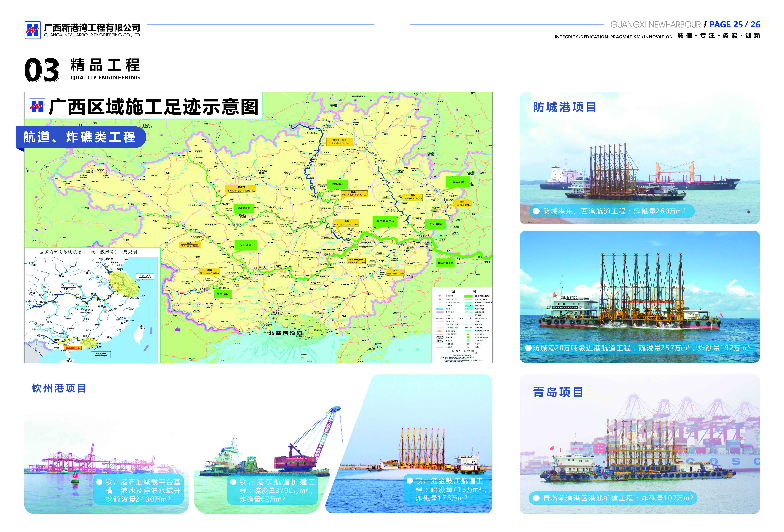Click the logo icon beside the map title
The image size is (784, 532).
point(37,106)
